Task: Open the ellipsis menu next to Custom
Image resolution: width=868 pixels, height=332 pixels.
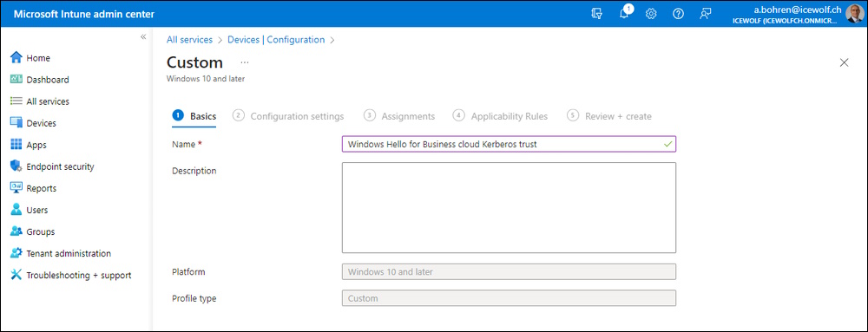Action: pyautogui.click(x=245, y=62)
